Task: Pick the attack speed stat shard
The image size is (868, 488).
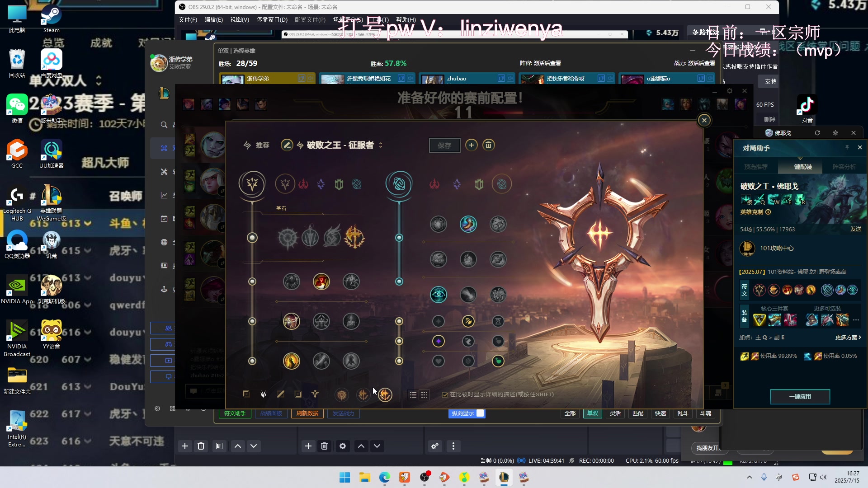Action: pos(468,321)
